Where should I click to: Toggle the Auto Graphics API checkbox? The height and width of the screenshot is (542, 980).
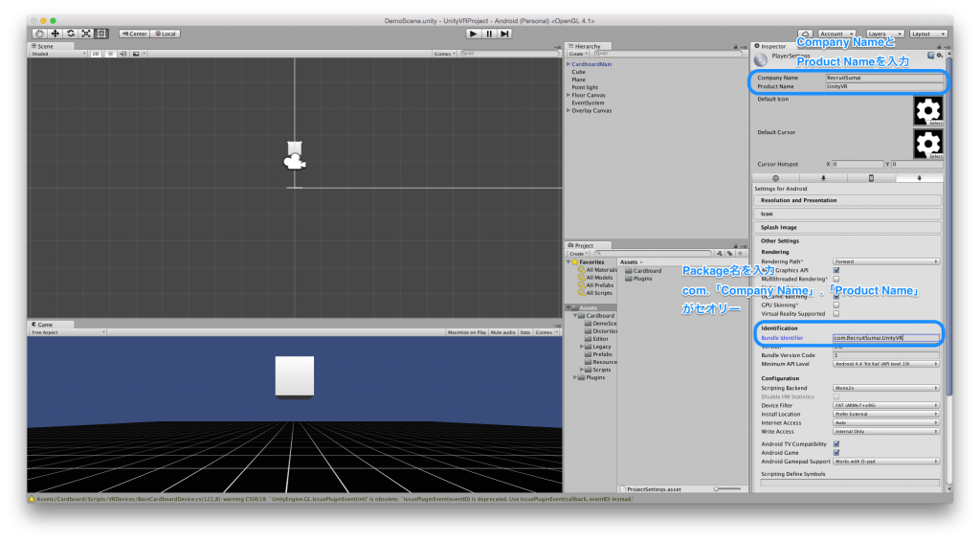[836, 271]
